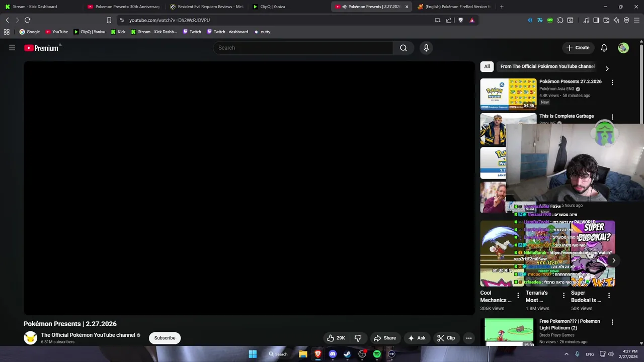Open the nutty bookmark

pos(262,32)
